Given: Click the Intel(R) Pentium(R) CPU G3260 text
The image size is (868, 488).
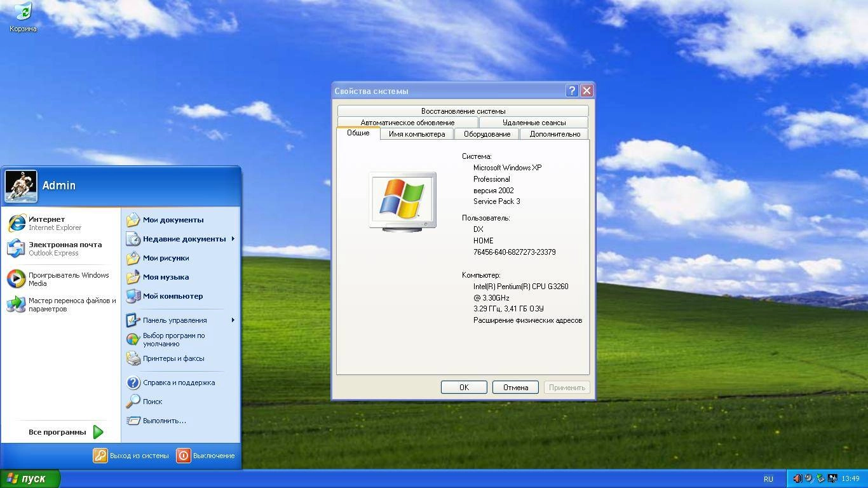Looking at the screenshot, I should pyautogui.click(x=521, y=287).
